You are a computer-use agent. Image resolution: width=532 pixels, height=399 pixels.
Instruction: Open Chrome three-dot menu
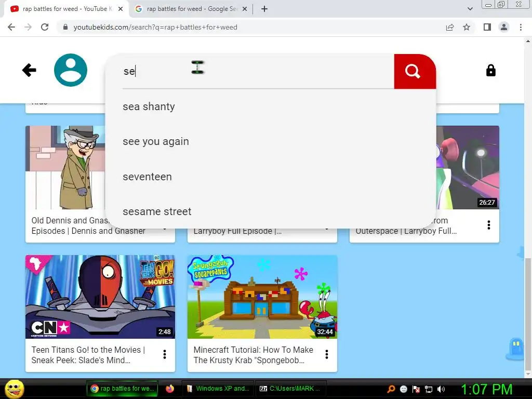tap(521, 27)
